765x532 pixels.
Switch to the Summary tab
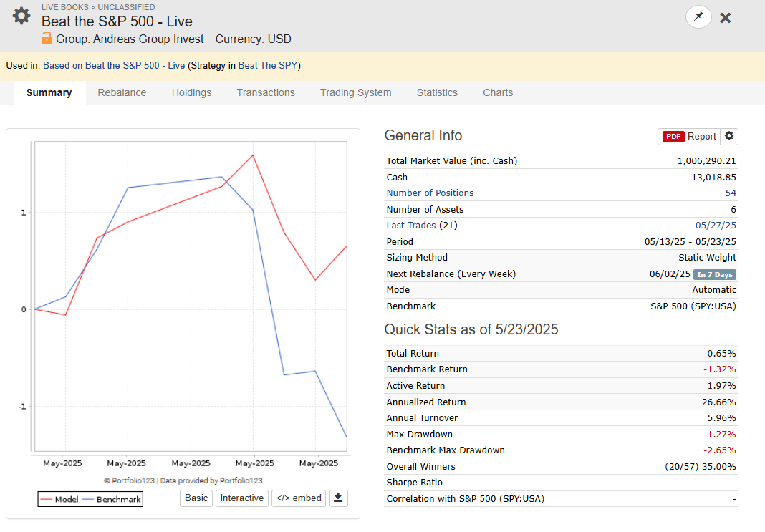tap(49, 92)
